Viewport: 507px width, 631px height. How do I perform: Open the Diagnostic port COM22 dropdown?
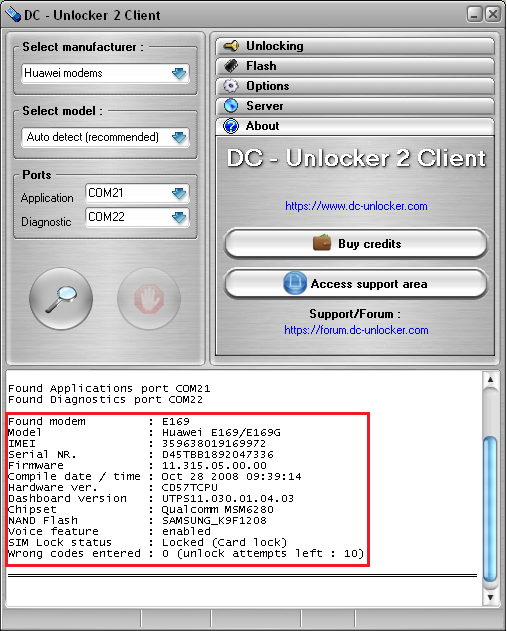click(179, 217)
